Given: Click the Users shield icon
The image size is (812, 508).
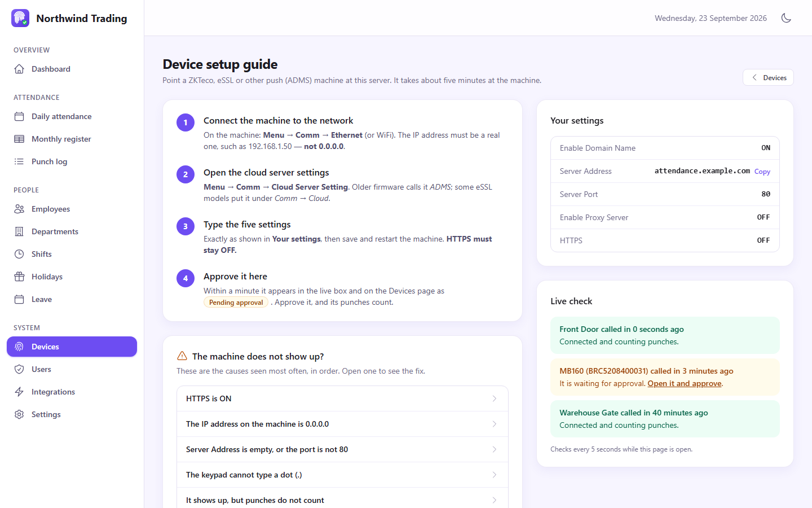Looking at the screenshot, I should [x=19, y=369].
